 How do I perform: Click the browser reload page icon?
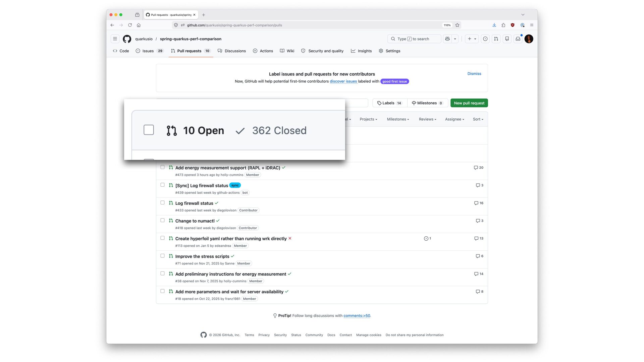pos(130,25)
